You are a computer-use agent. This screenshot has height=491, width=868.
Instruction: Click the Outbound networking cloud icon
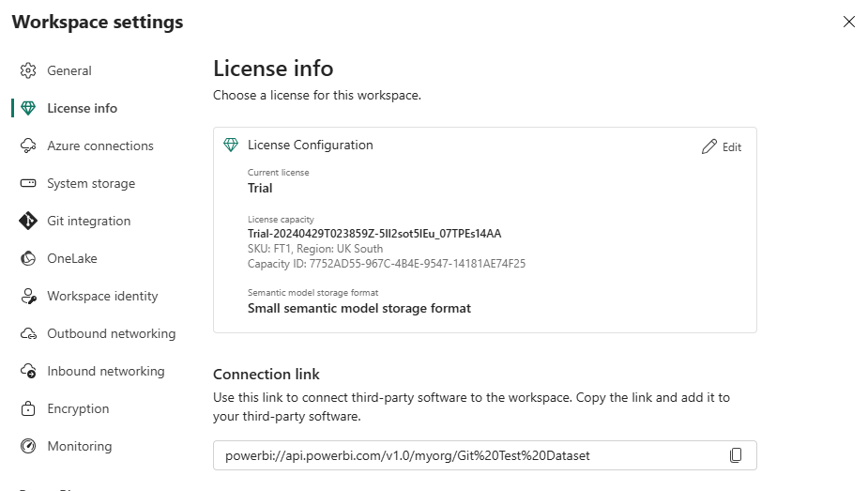click(28, 334)
